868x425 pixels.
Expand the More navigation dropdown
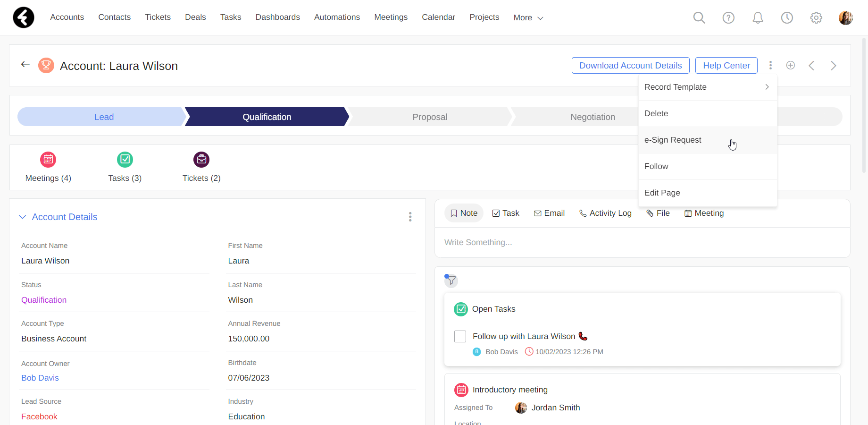tap(528, 17)
